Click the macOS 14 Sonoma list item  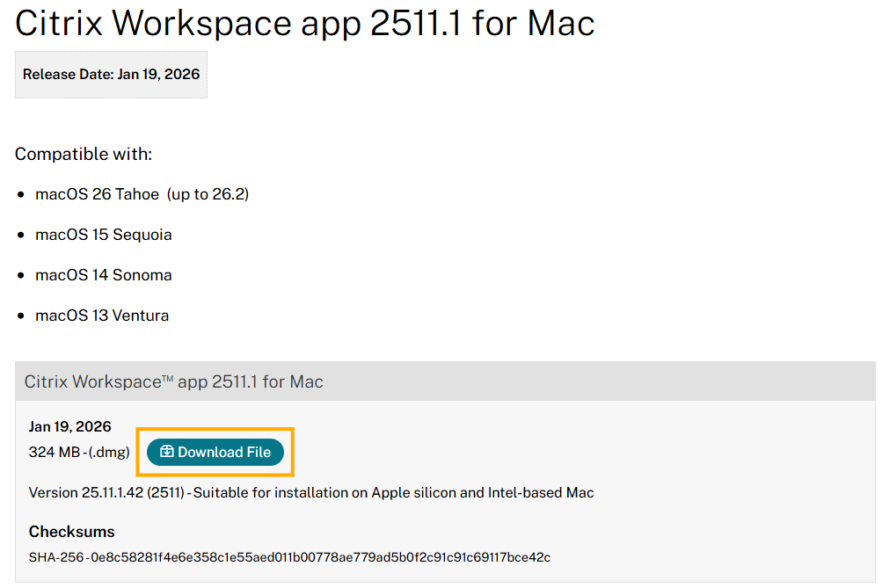103,275
